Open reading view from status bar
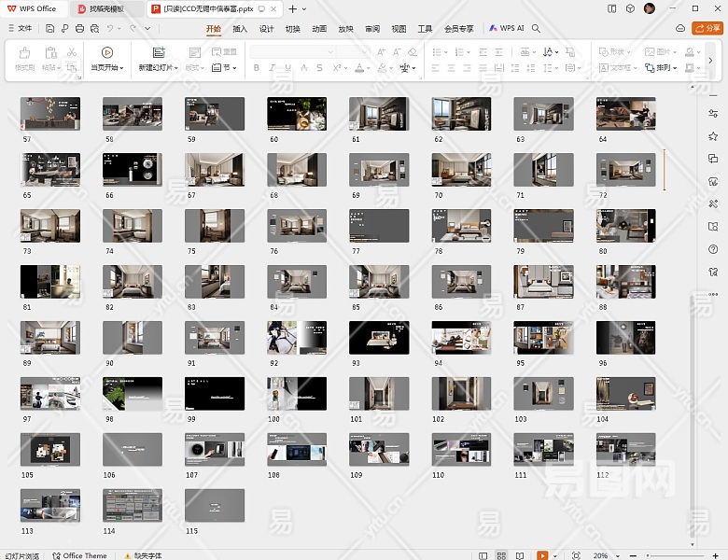The image size is (728, 560). click(522, 555)
